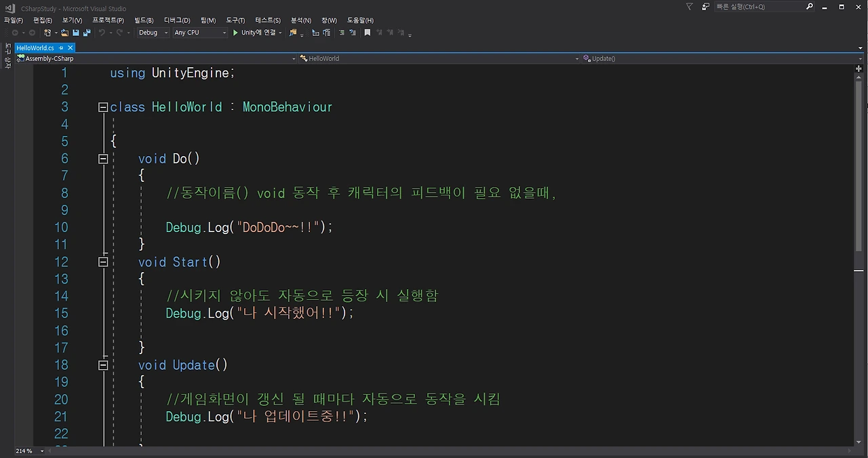Screen dimensions: 868x458
Task: Click the notifications flag icon in title bar
Action: click(688, 6)
